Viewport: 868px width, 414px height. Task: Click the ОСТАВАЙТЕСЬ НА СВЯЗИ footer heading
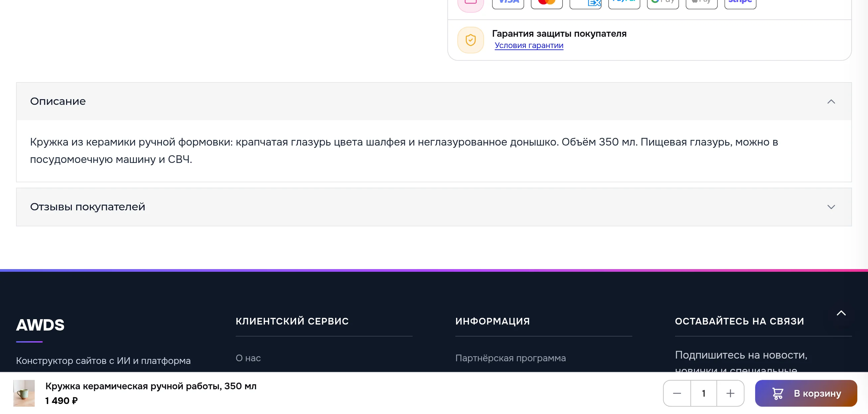click(739, 321)
